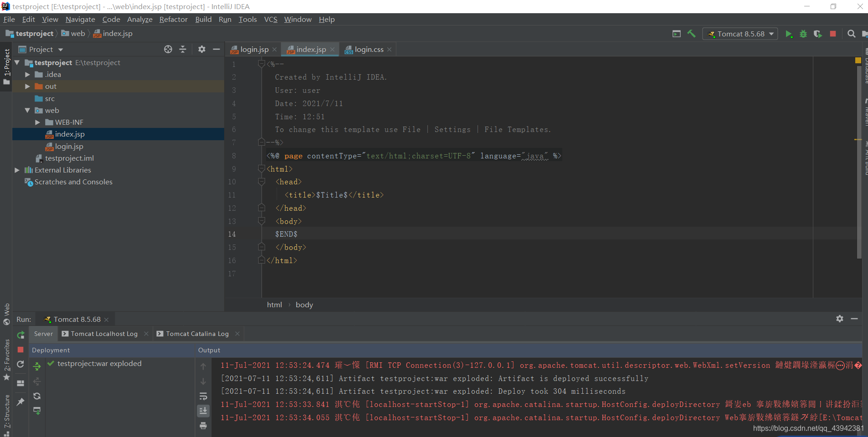Screen dimensions: 868x437
Task: Open Tomcat Catalina Log tab
Action: (x=197, y=334)
